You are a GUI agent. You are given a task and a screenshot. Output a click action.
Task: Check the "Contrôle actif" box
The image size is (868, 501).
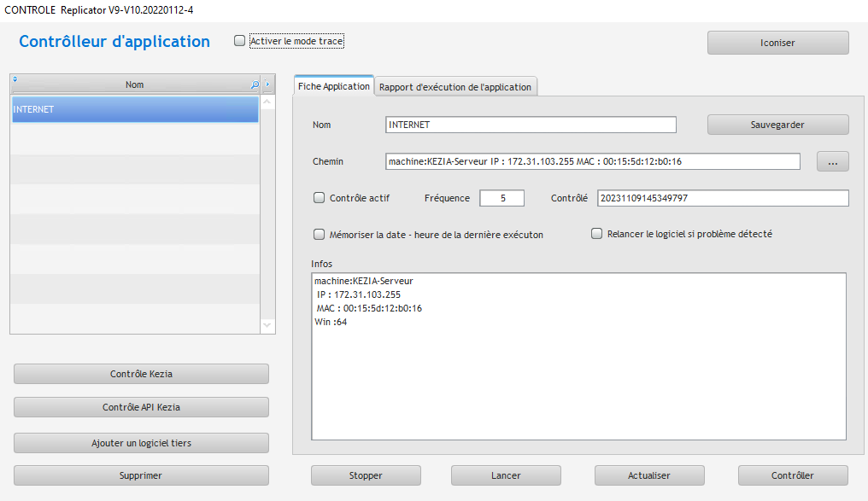click(x=320, y=198)
